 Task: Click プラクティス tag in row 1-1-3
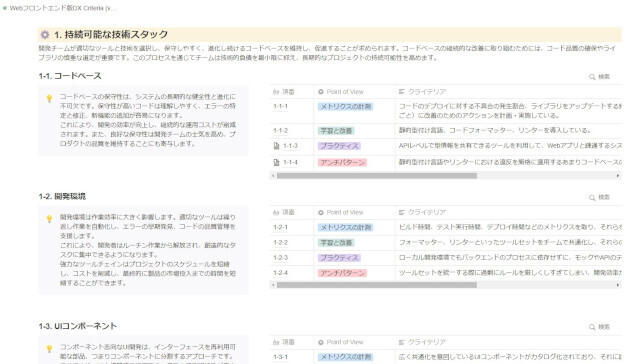point(339,146)
